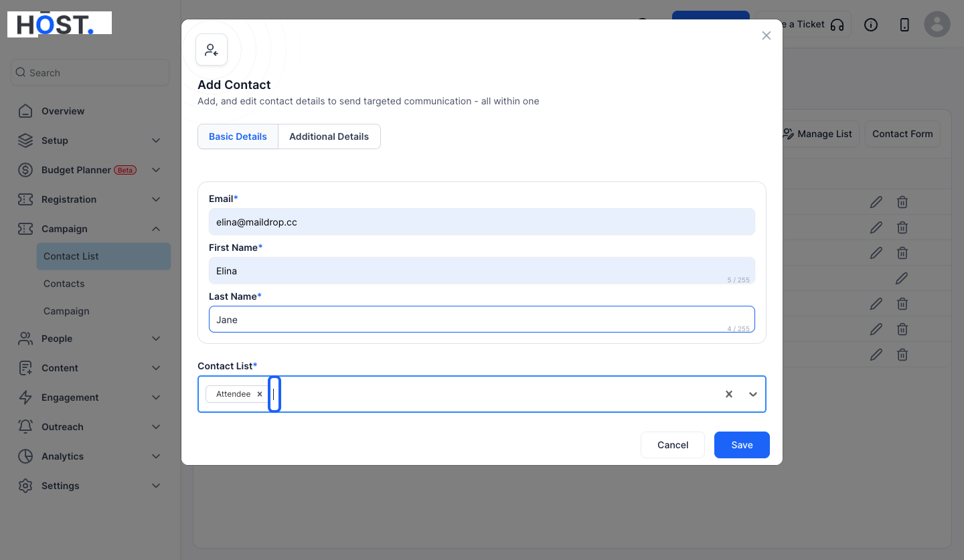This screenshot has width=964, height=560.
Task: Expand the Setup menu chevron
Action: click(156, 141)
